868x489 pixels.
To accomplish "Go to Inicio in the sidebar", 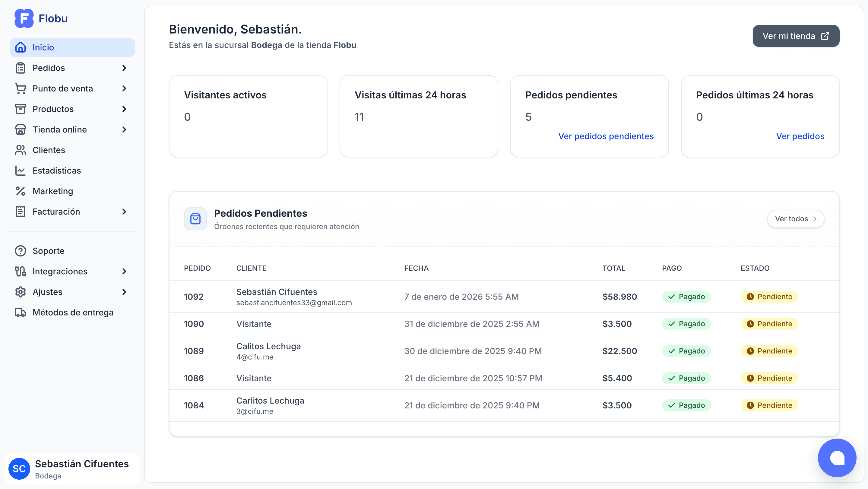I will [x=43, y=48].
